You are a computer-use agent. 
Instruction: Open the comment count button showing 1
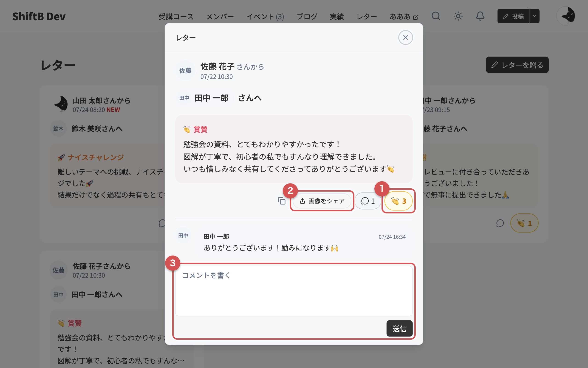[368, 201]
